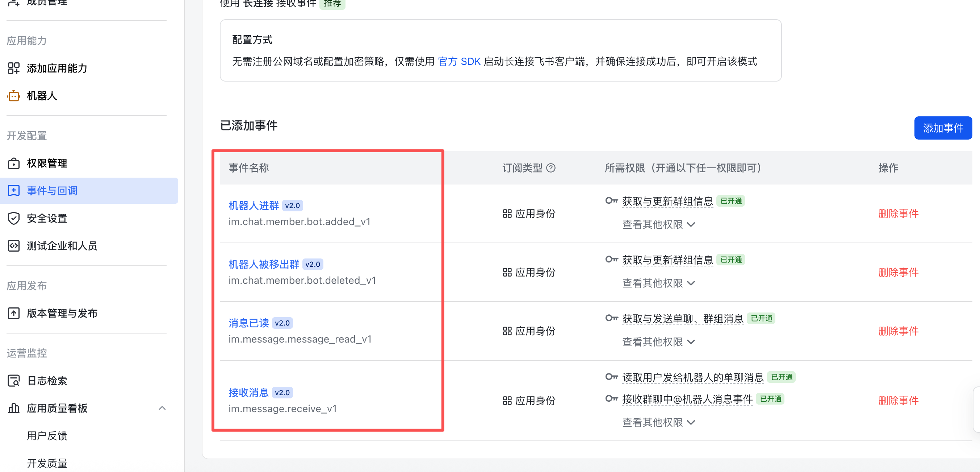Viewport: 980px width, 472px height.
Task: Click the code icon for 测试企业和人员
Action: click(14, 246)
